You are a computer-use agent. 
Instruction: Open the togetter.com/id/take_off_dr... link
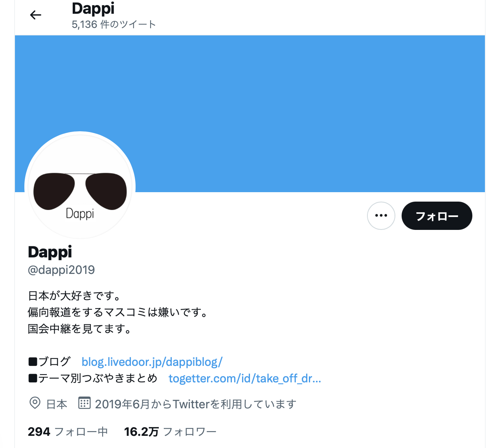(245, 378)
